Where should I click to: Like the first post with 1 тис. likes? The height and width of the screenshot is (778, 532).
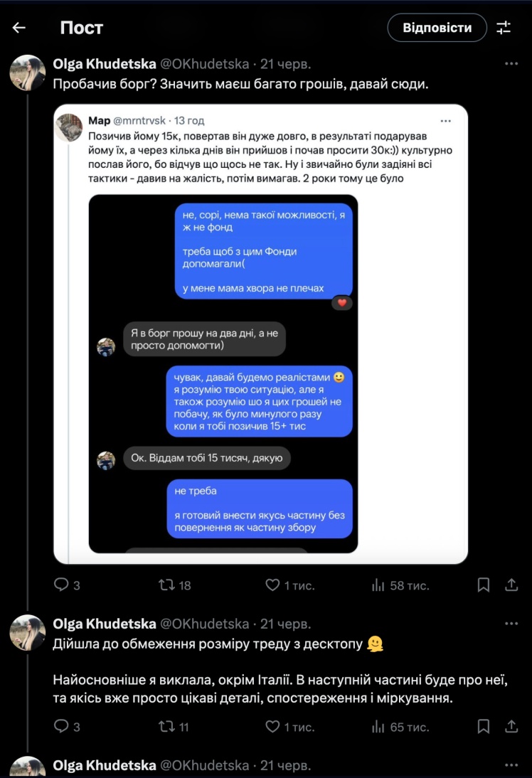tap(272, 585)
